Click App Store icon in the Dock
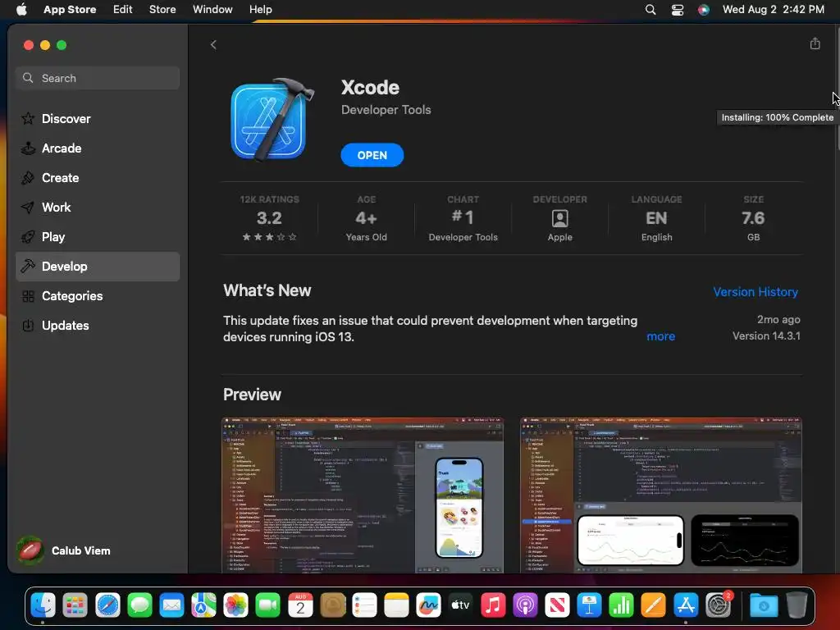Screen dimensions: 840x630 point(686,605)
